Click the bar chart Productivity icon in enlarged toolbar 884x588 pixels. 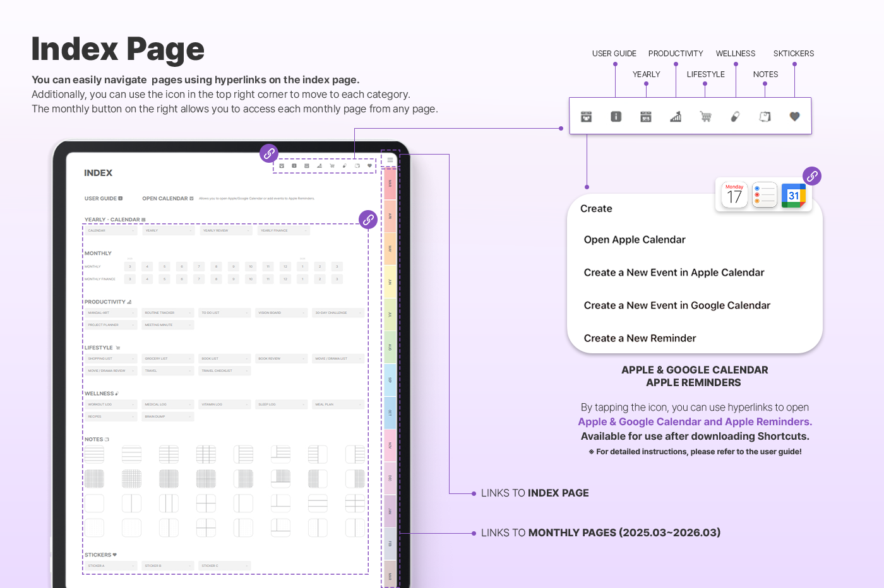pyautogui.click(x=676, y=117)
